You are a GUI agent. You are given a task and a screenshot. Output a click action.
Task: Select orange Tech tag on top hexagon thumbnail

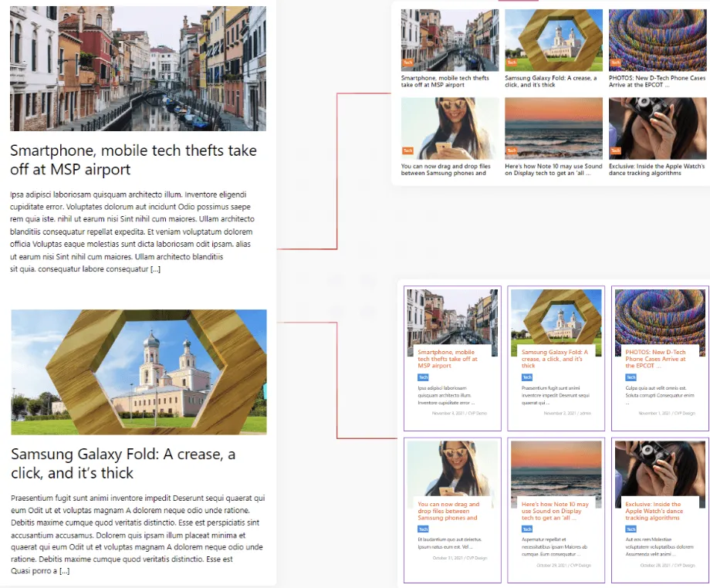(512, 63)
